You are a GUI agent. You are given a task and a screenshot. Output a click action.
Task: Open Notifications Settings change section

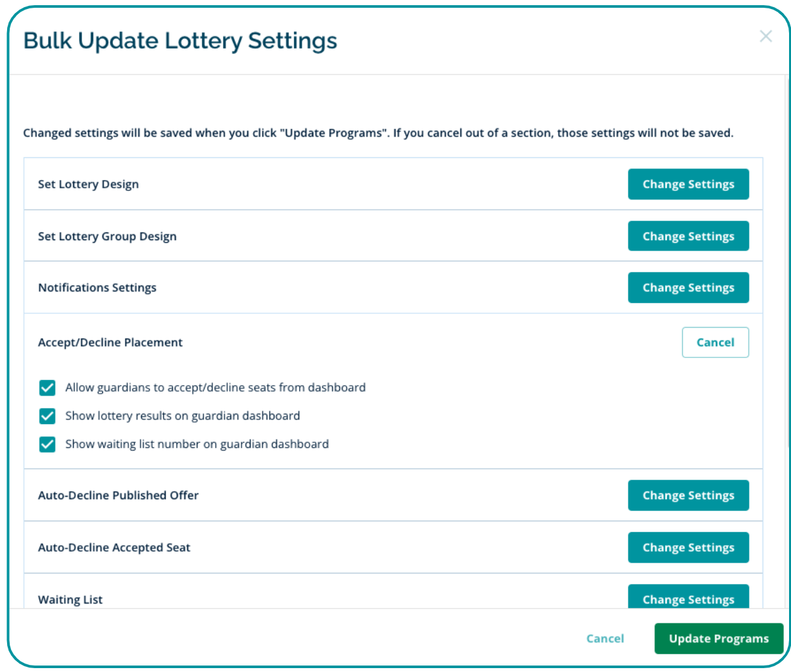[688, 288]
